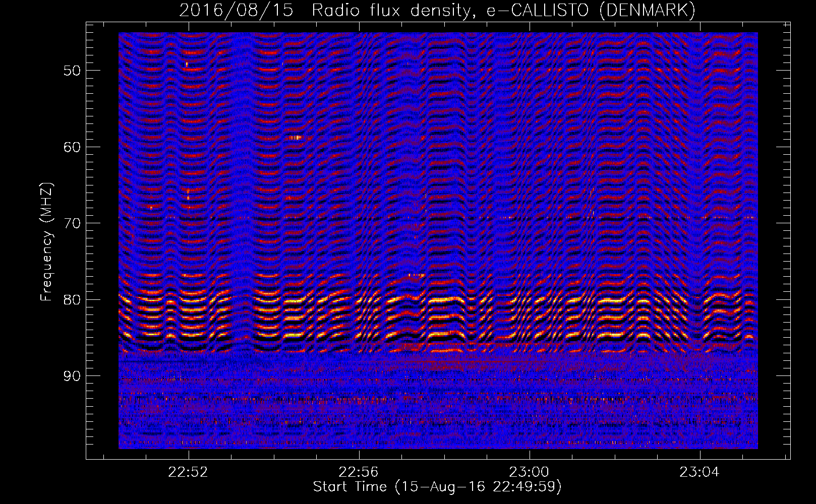
Task: Click the plot title 'Radio flux density, e-CALLISTO (DENMARK)'
Action: tap(503, 11)
